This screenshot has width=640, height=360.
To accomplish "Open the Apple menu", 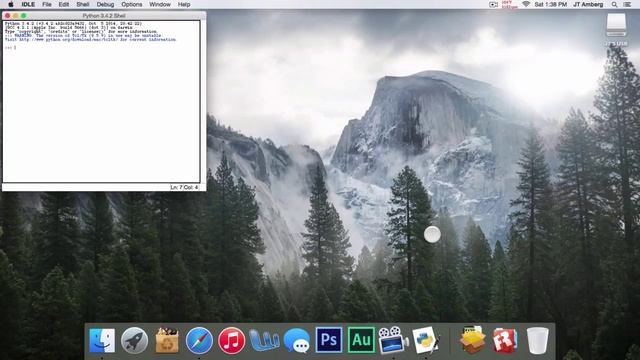I will tap(11, 4).
